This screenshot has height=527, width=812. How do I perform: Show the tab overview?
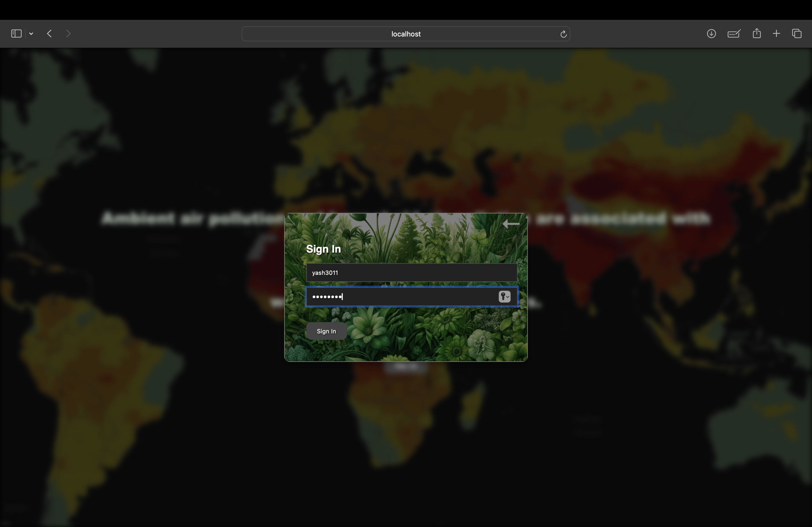(x=796, y=33)
